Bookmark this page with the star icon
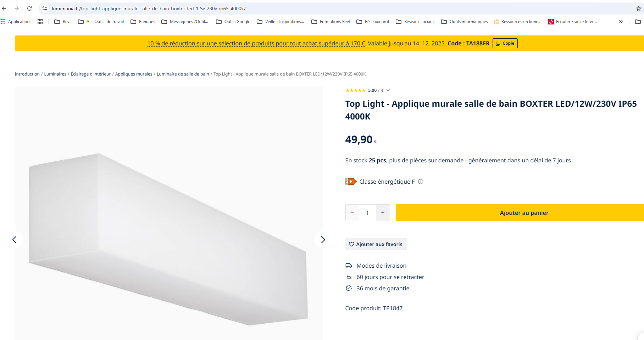 coord(638,9)
